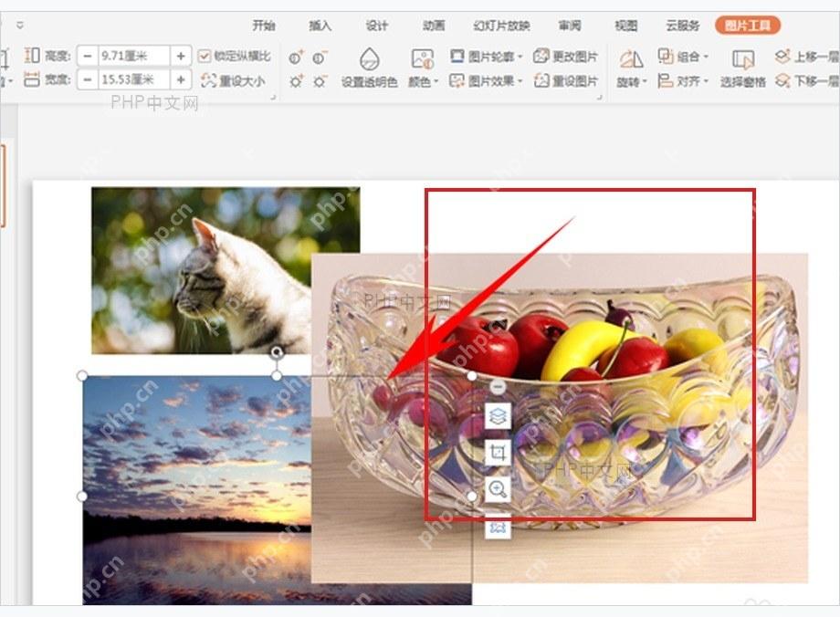Select the sunset lake picture
The height and width of the screenshot is (617, 840).
(x=196, y=490)
